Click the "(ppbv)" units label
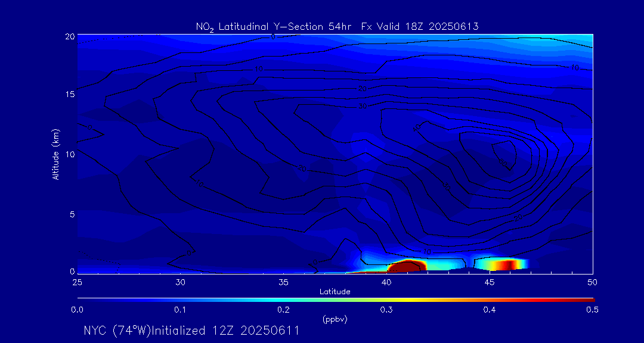The width and height of the screenshot is (644, 343). (x=335, y=320)
